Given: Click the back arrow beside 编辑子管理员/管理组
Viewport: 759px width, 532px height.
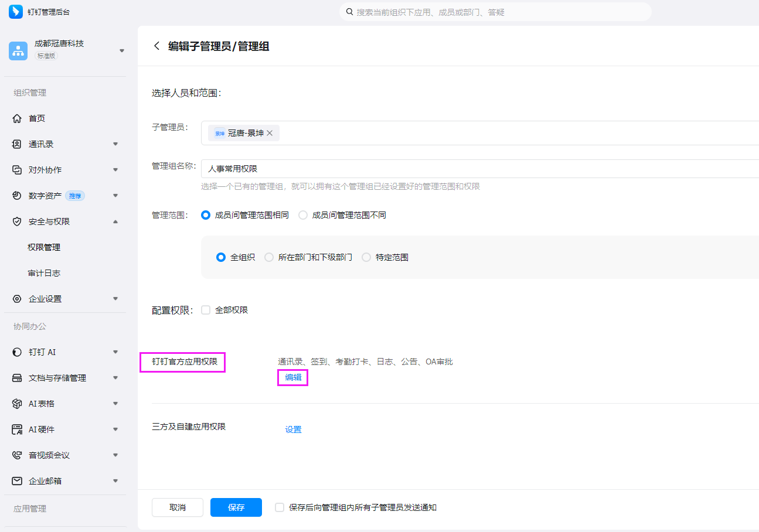Looking at the screenshot, I should click(x=156, y=46).
